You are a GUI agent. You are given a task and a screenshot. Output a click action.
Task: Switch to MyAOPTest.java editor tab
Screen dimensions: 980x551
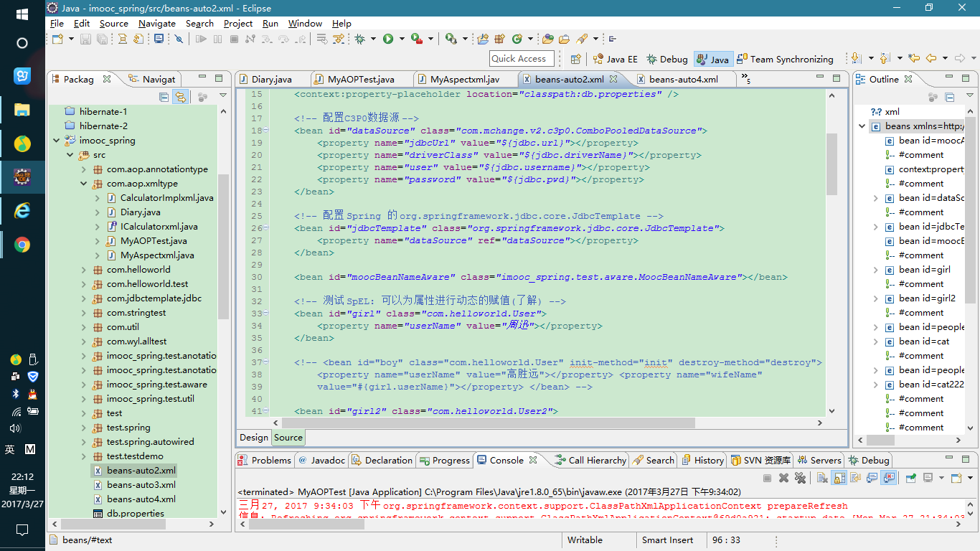click(x=361, y=79)
